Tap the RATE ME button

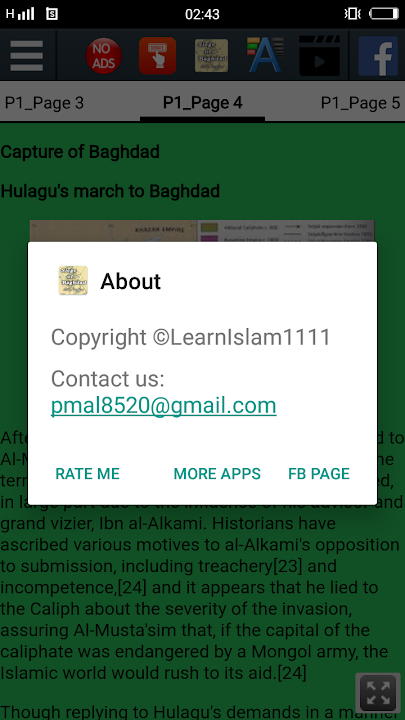click(87, 473)
